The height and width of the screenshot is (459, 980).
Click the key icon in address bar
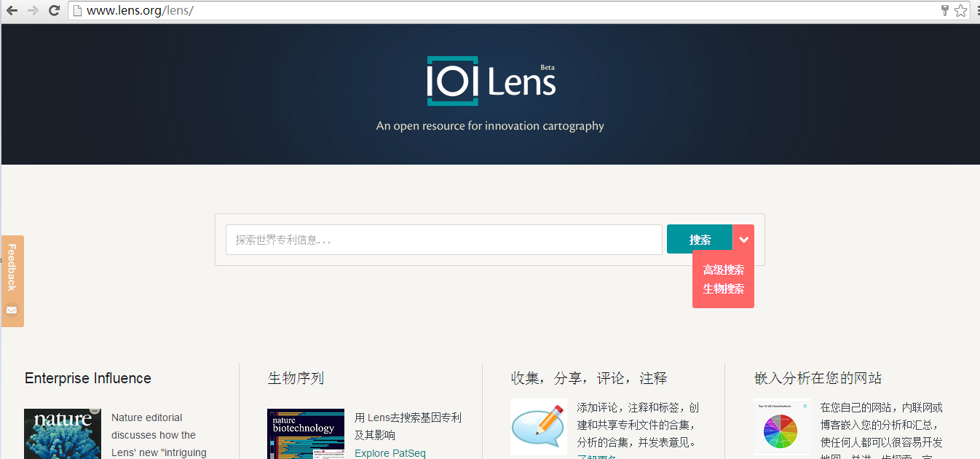coord(945,10)
